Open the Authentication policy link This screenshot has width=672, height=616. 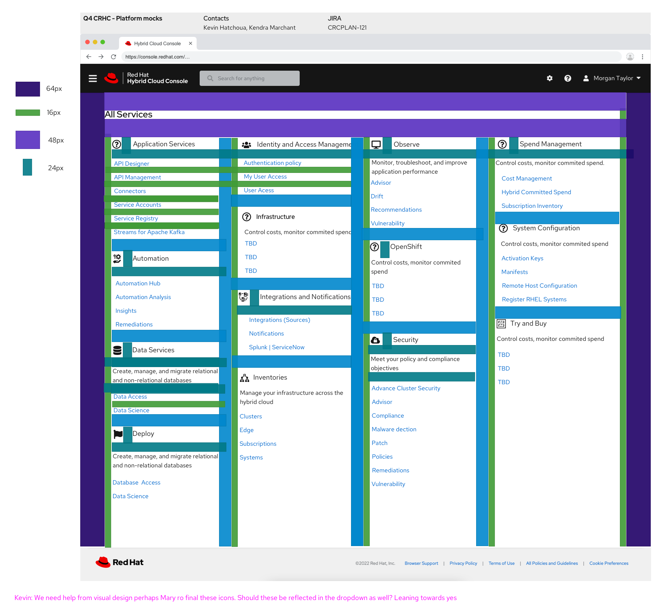tap(272, 163)
